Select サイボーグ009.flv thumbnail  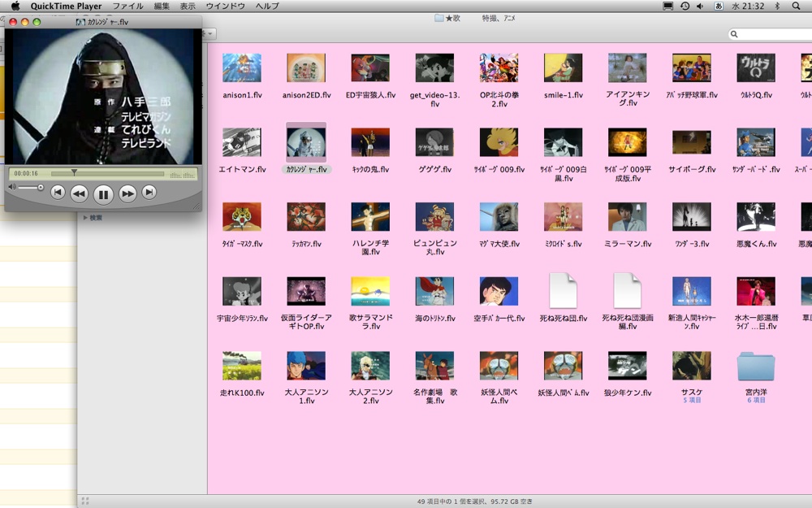tap(499, 142)
